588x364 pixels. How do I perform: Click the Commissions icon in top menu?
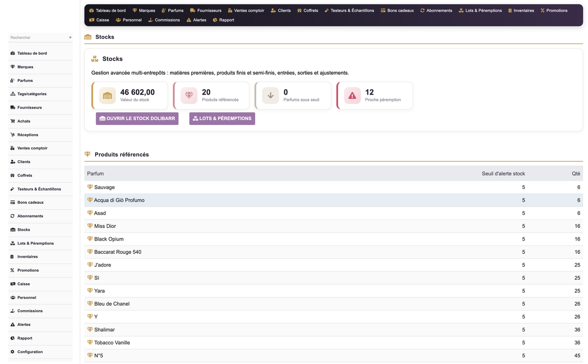click(x=150, y=20)
